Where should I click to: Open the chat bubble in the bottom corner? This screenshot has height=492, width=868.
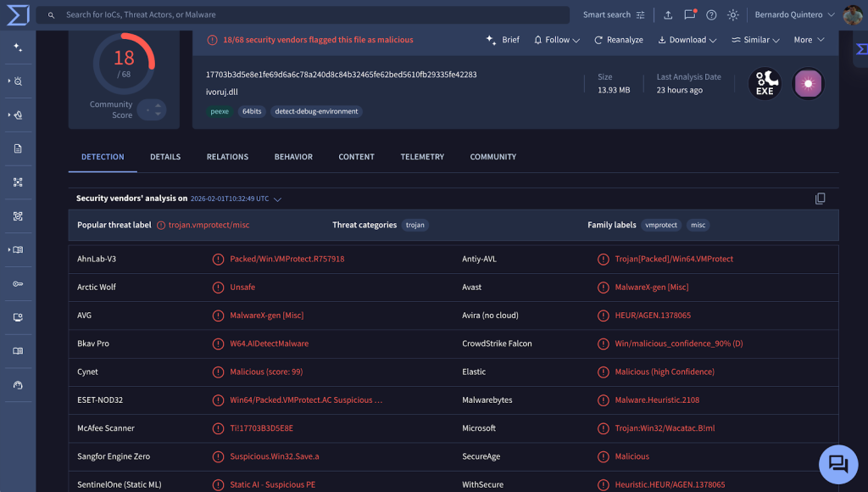(837, 464)
